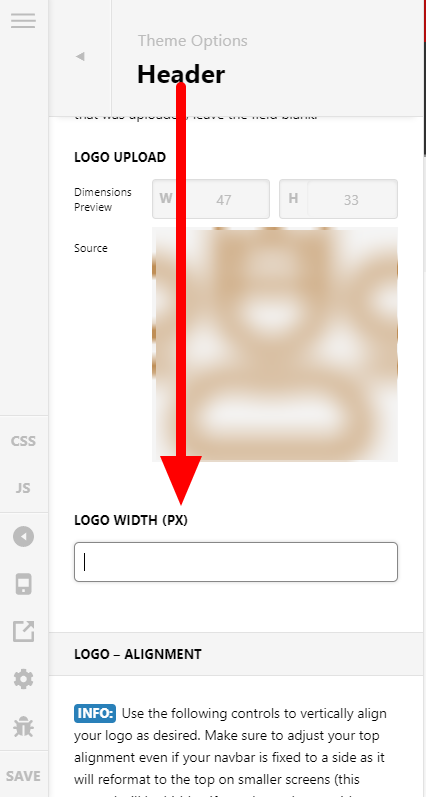Go to Theme Options breadcrumb
The image size is (426, 797).
(x=193, y=41)
